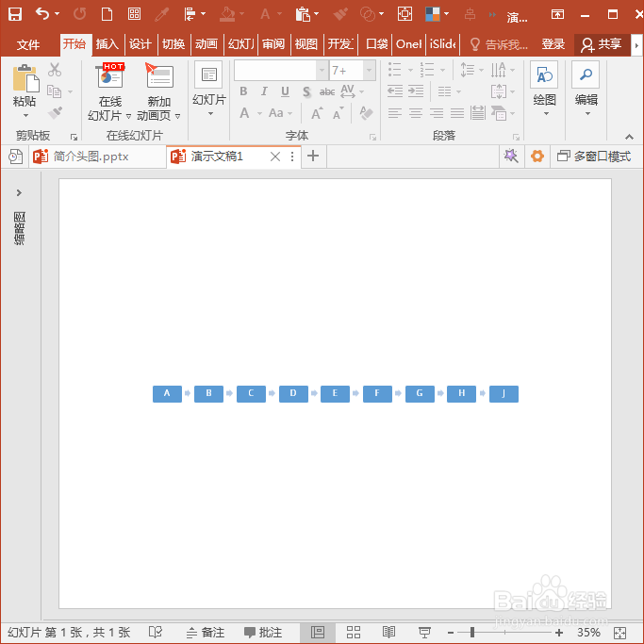Open the font name dropdown

[322, 70]
